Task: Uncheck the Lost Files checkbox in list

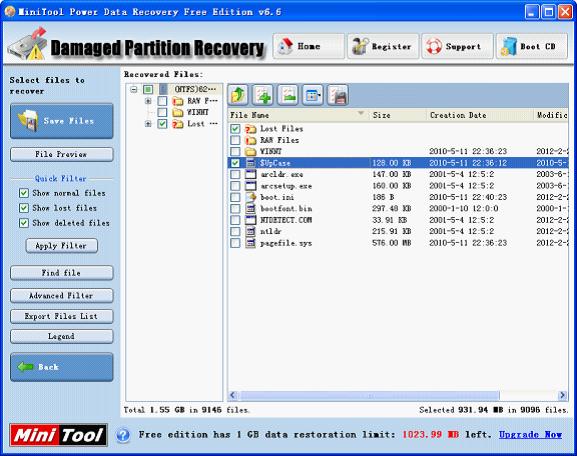Action: coord(235,129)
